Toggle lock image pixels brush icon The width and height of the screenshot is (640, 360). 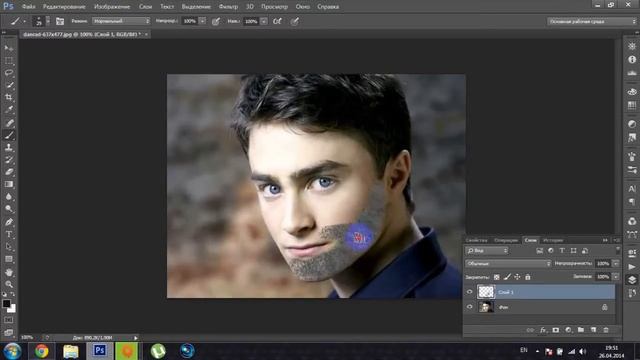pos(507,277)
